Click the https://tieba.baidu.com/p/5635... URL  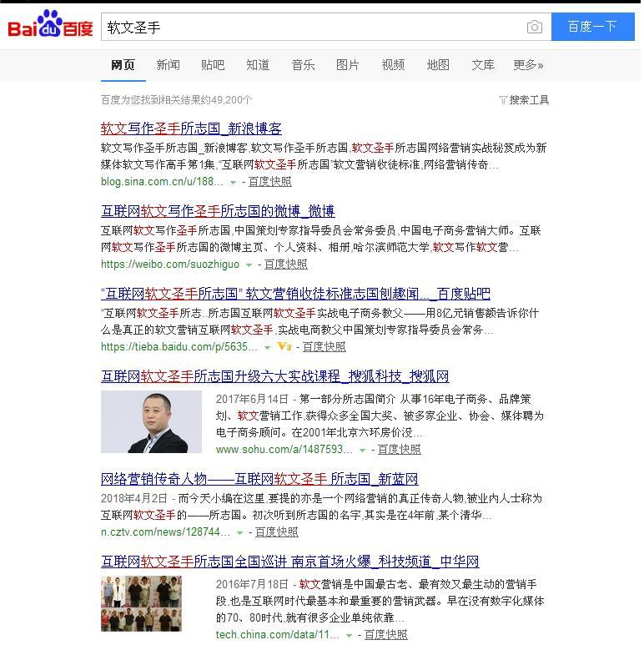[179, 346]
